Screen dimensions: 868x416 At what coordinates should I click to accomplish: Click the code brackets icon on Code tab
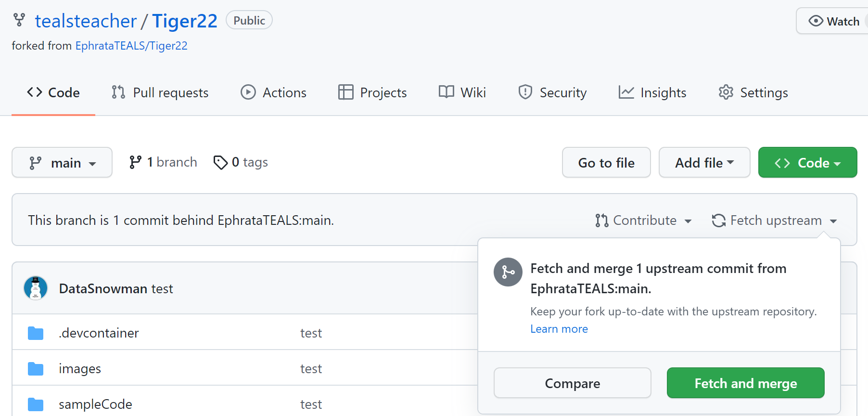(35, 92)
